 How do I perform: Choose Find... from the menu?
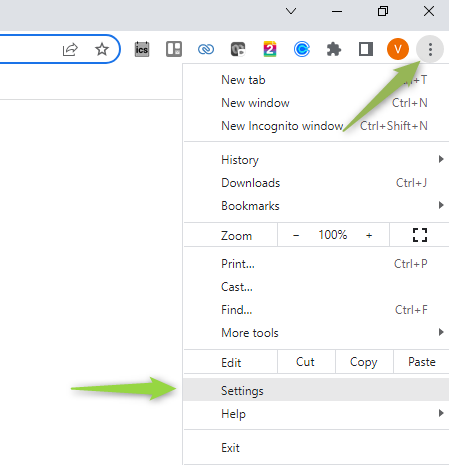click(x=316, y=310)
